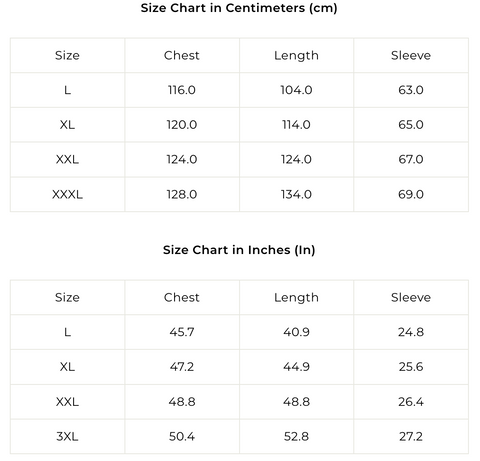Select the 67.0 sleeve value
480x461 pixels.
click(x=411, y=159)
